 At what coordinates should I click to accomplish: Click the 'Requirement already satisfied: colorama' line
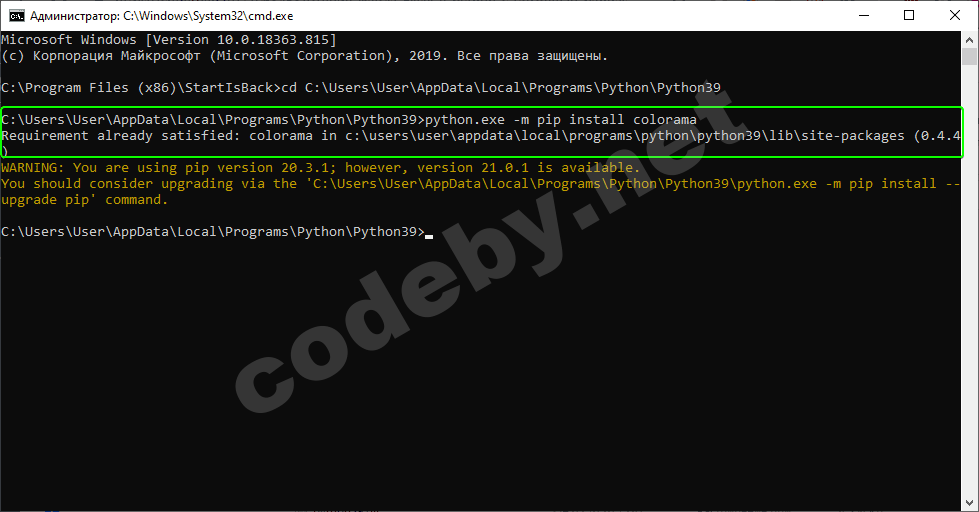[481, 136]
